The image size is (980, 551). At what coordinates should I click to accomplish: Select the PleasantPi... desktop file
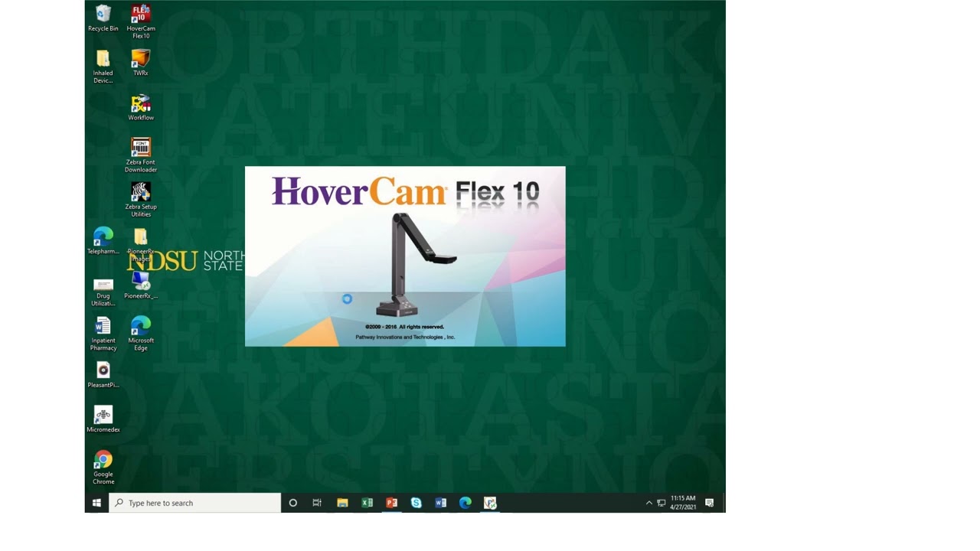103,375
